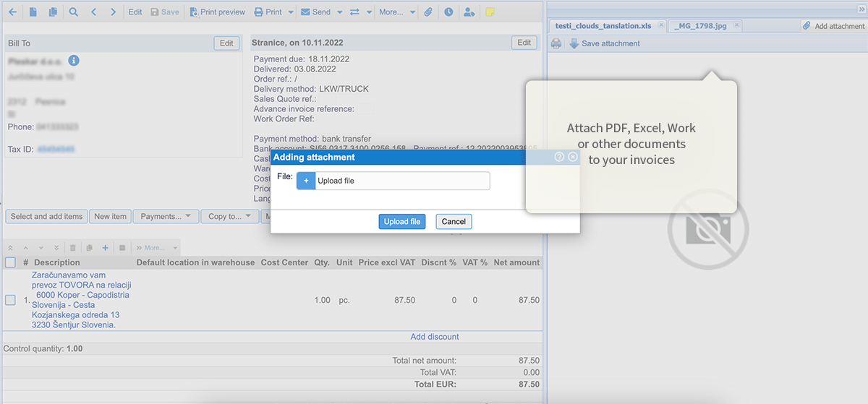The width and height of the screenshot is (868, 404).
Task: Switch to _MG_1798.jpg tab
Action: coord(701,25)
